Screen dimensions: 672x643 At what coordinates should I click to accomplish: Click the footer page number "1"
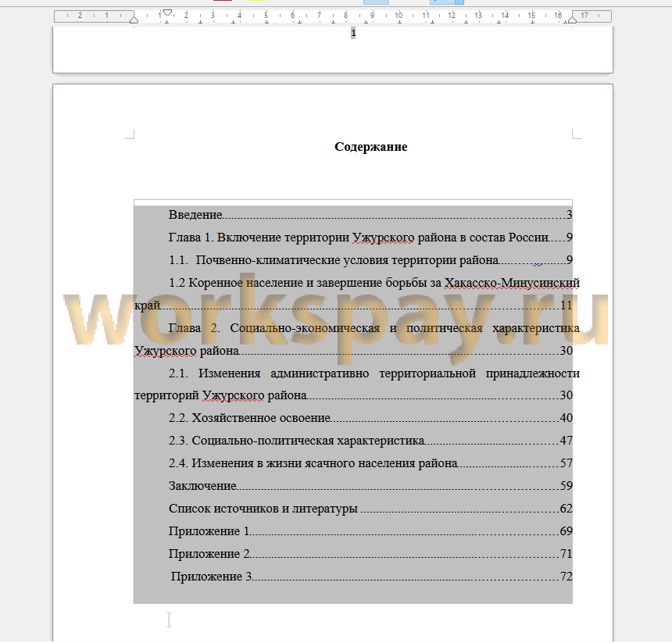click(353, 33)
